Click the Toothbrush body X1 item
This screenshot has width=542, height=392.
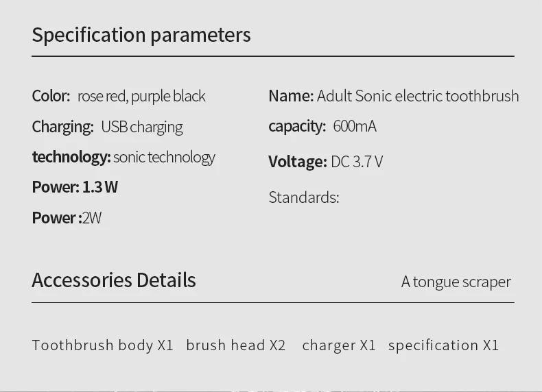pyautogui.click(x=103, y=345)
